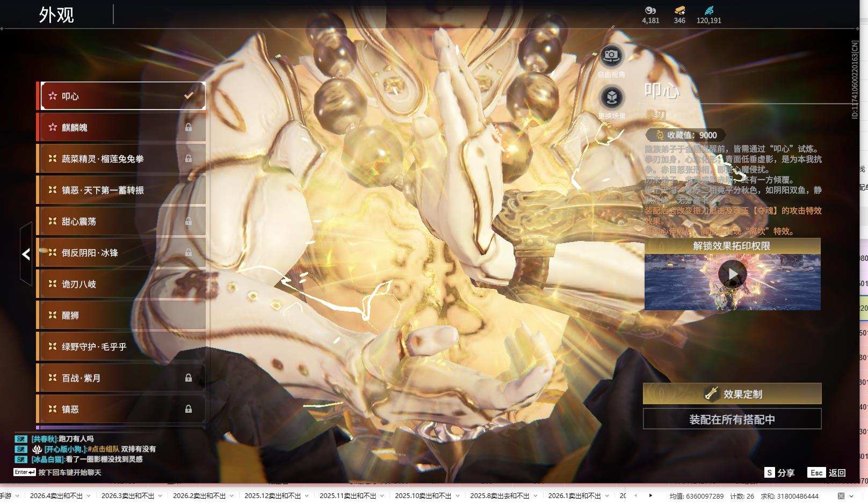This screenshot has width=868, height=504.
Task: Click the #点击组队 team-up link in chat
Action: point(103,449)
